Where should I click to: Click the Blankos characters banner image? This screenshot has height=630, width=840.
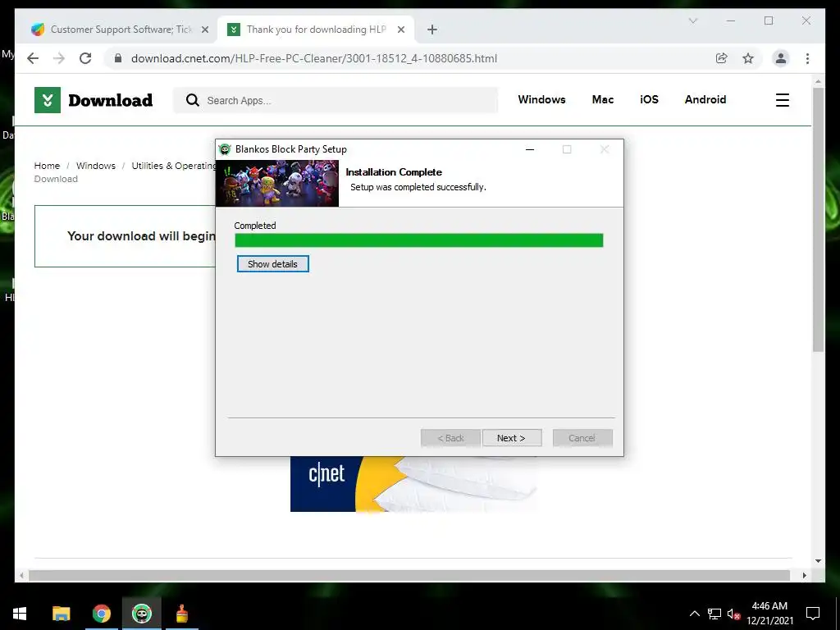[x=277, y=183]
